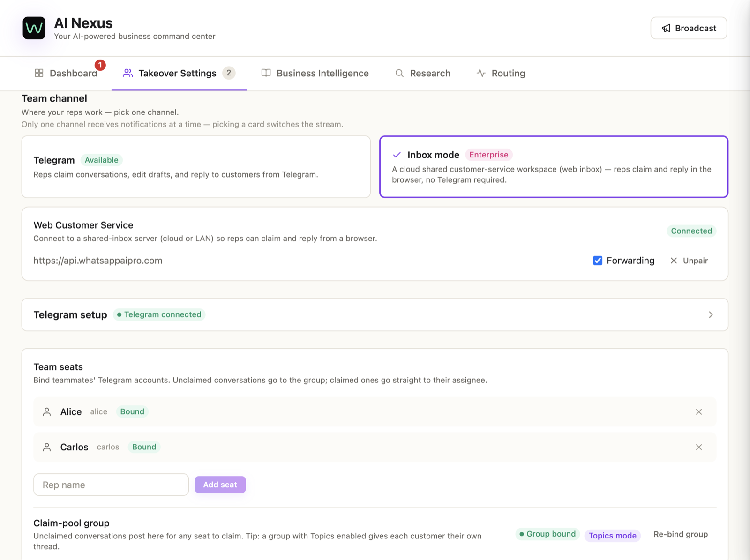Viewport: 750px width, 560px height.
Task: Click the Team channel heading
Action: [x=54, y=98]
